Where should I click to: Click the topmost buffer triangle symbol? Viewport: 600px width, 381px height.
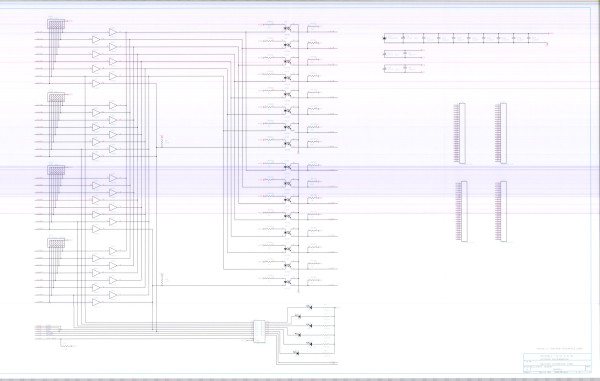113,32
